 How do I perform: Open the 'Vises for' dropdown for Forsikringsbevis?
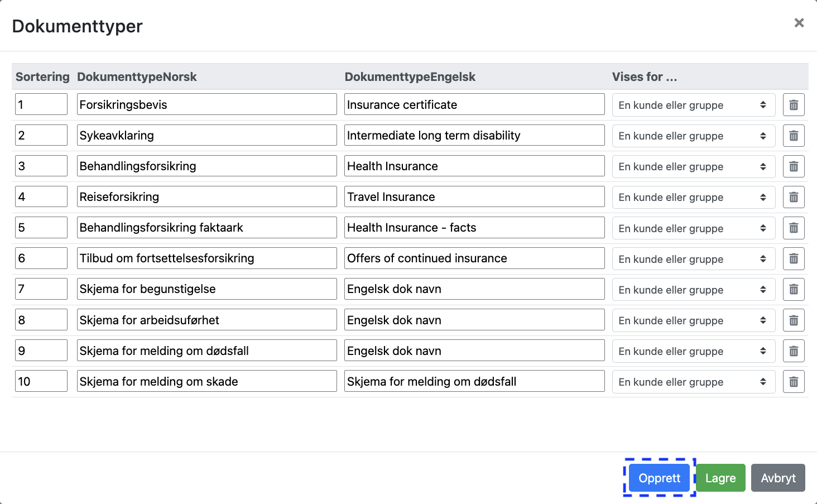tap(693, 105)
